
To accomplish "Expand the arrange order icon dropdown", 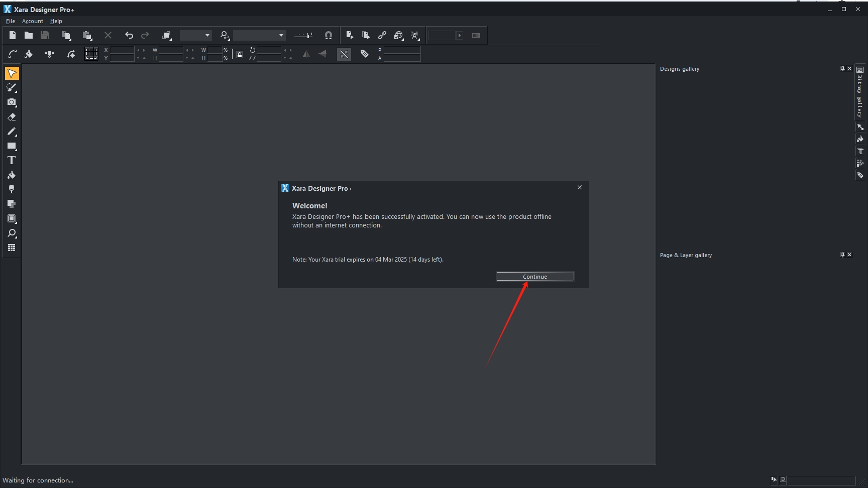I will tap(167, 35).
